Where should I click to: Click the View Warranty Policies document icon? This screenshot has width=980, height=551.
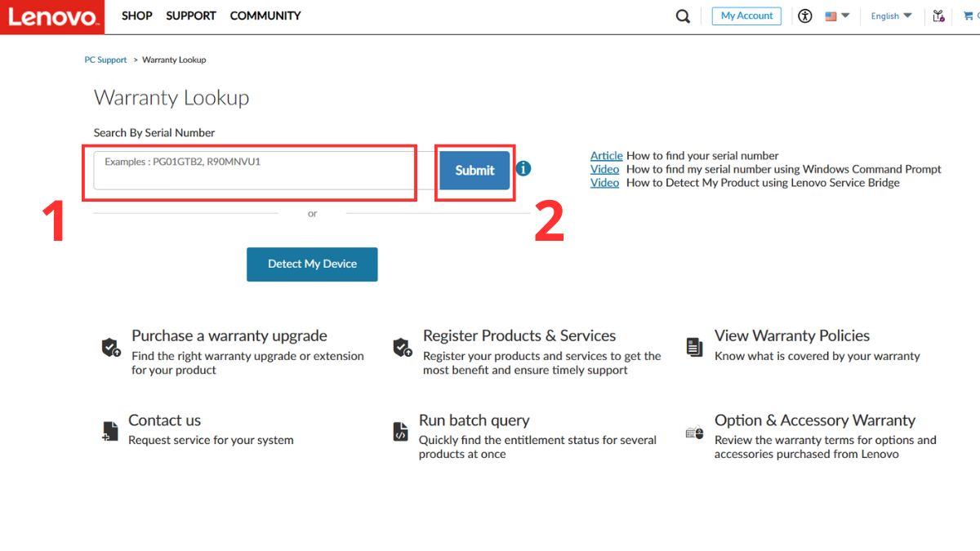(x=694, y=347)
